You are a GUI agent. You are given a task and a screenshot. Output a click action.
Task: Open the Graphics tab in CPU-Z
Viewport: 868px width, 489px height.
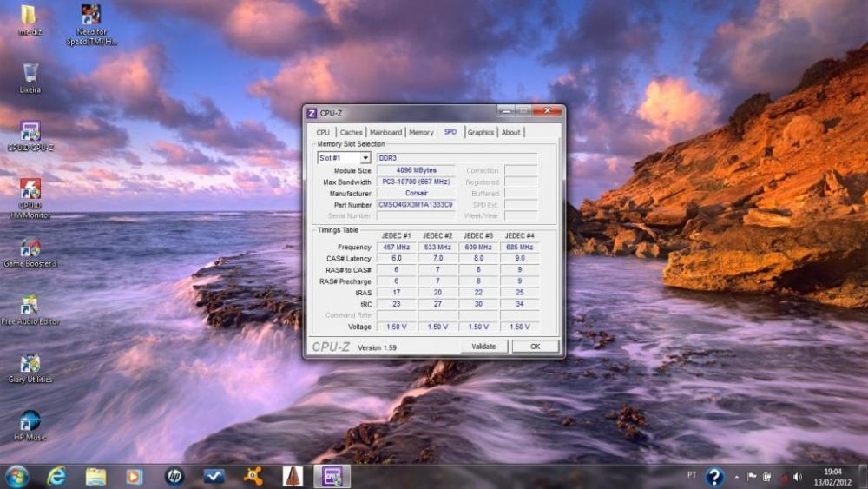[x=480, y=133]
